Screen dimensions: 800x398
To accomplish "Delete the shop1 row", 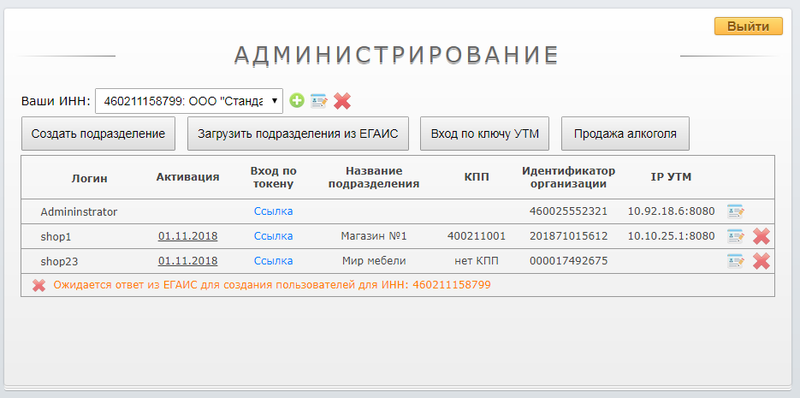I will pos(761,236).
